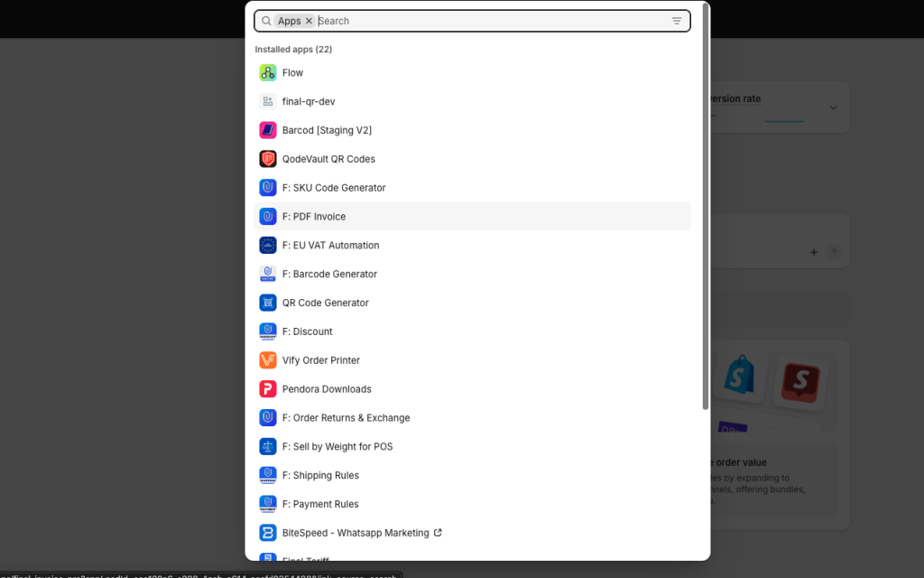Click the final-qr-dev app entry
Image resolution: width=924 pixels, height=578 pixels.
click(309, 102)
